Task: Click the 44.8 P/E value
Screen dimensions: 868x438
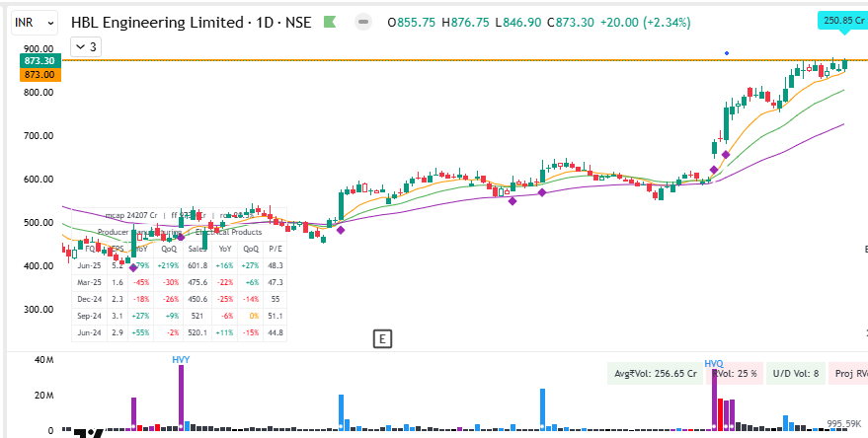Action: click(276, 332)
